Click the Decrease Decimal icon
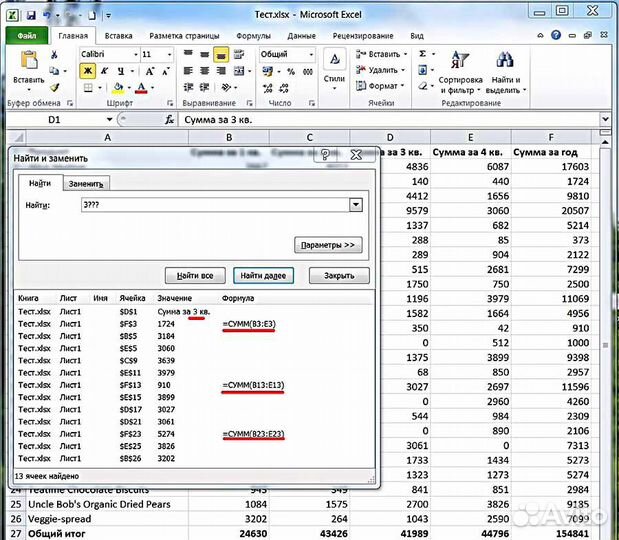This screenshot has width=619, height=540. [283, 88]
